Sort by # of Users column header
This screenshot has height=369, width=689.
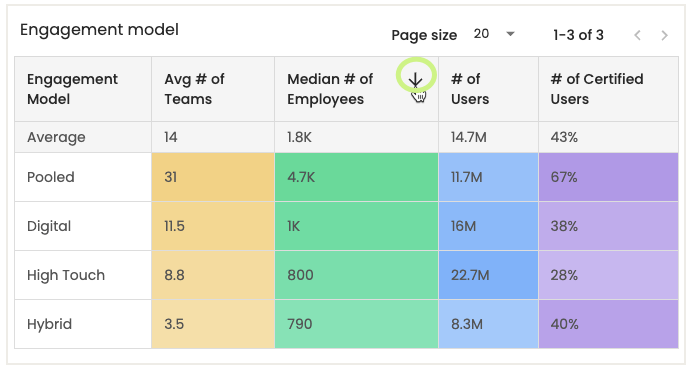pyautogui.click(x=470, y=89)
